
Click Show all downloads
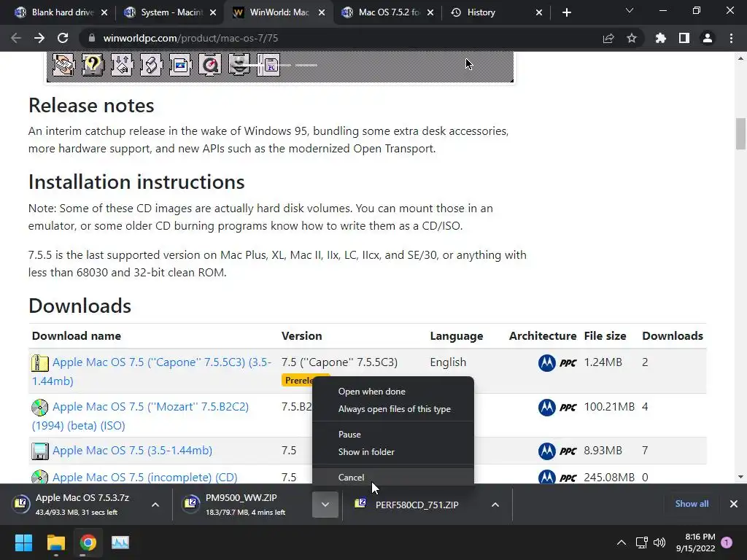pyautogui.click(x=692, y=504)
